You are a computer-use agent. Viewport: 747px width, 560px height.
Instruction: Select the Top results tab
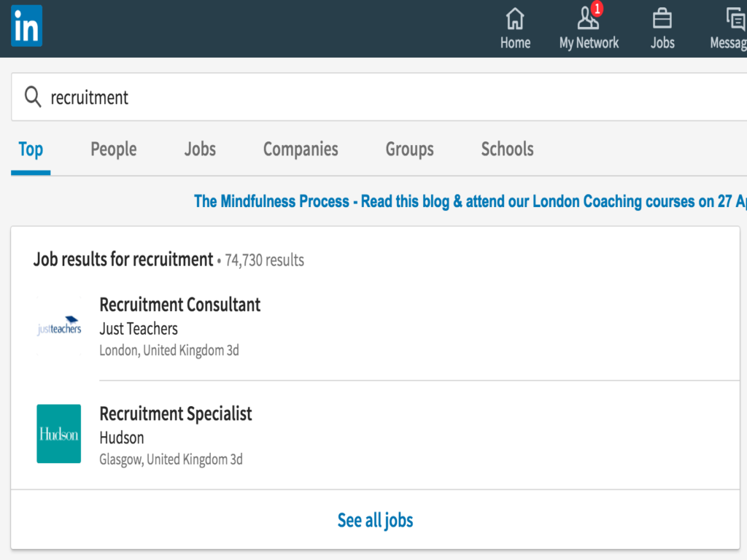coord(31,149)
